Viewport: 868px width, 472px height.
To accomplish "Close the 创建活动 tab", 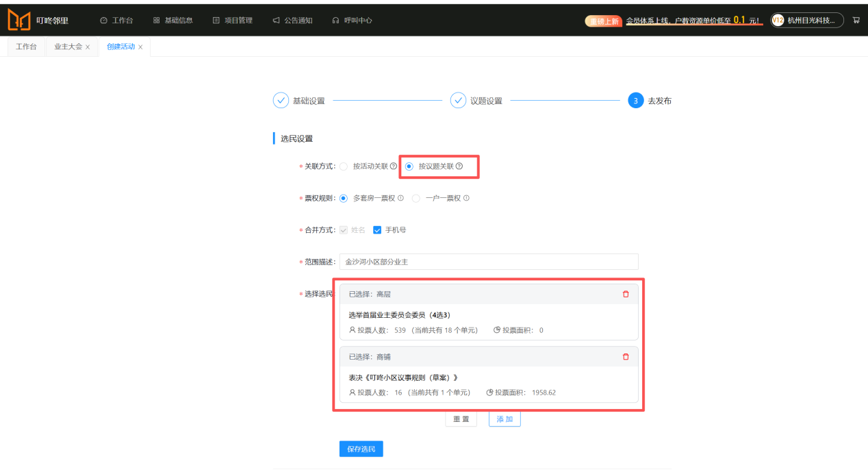I will click(140, 47).
